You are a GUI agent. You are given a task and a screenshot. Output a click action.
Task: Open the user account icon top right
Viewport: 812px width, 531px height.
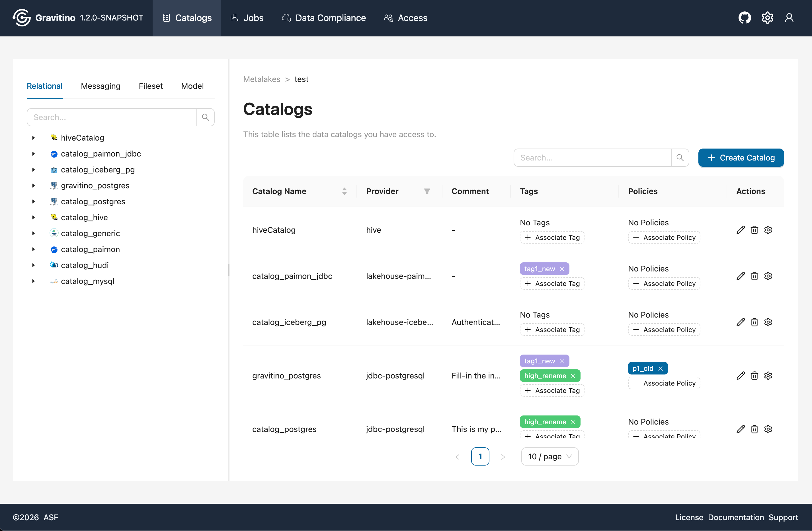pos(790,18)
